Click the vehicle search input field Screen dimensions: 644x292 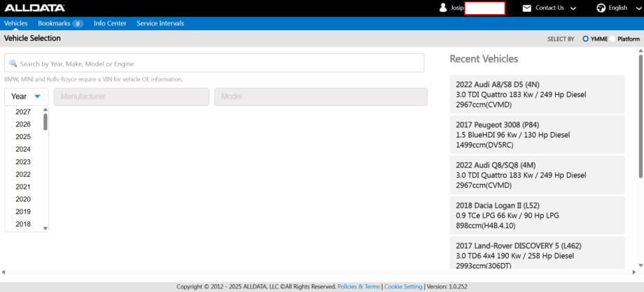(x=214, y=63)
